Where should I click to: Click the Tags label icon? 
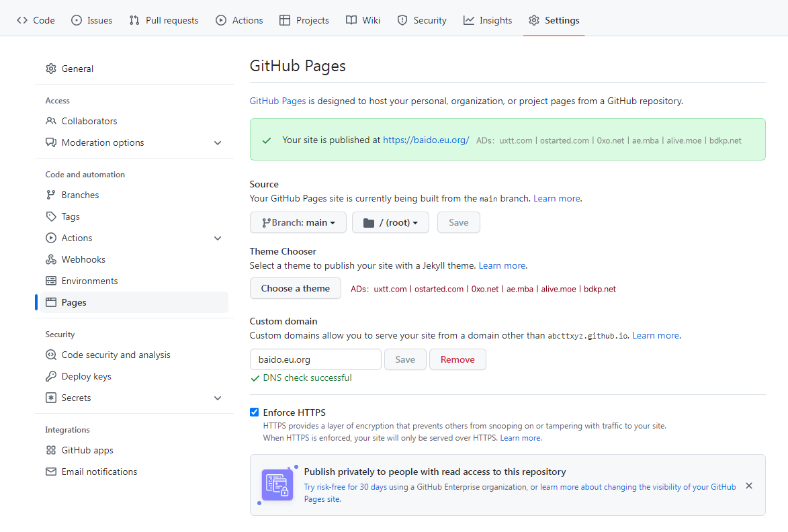point(51,216)
